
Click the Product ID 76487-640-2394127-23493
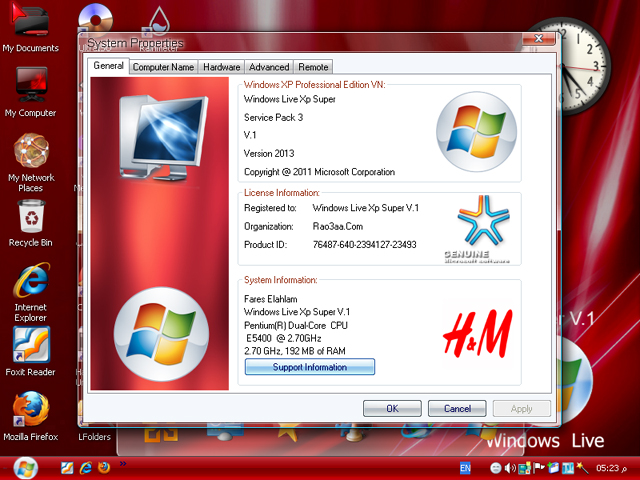(364, 244)
